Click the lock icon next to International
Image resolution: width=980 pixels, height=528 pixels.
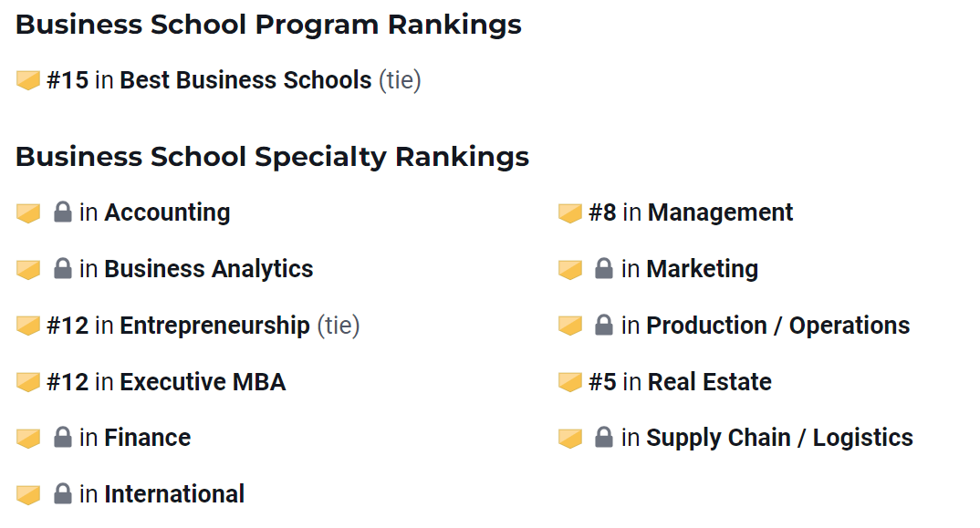[62, 494]
